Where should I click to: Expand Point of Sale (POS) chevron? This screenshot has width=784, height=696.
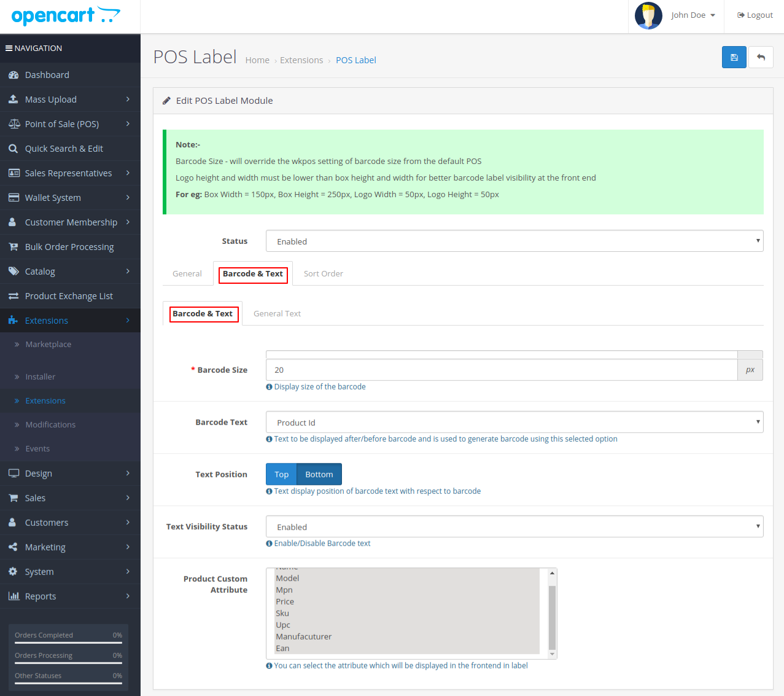click(x=128, y=123)
